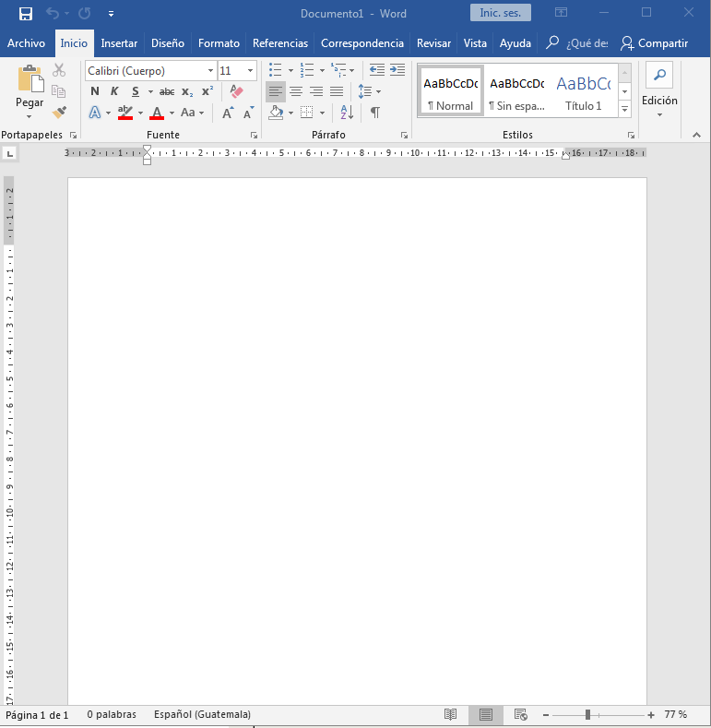This screenshot has height=728, width=711.
Task: Collapse the ribbon with the chevron
Action: pos(696,135)
